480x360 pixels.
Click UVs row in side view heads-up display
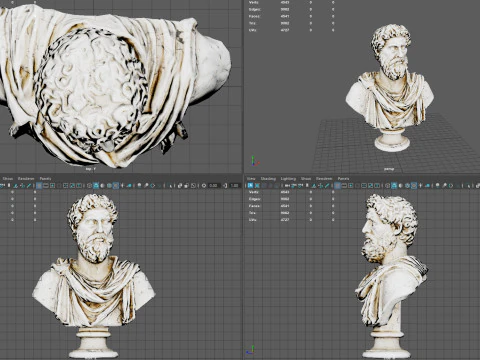point(292,220)
